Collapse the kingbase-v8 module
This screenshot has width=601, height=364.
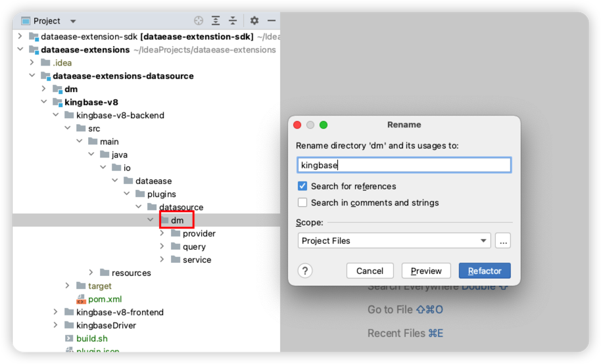pyautogui.click(x=43, y=102)
